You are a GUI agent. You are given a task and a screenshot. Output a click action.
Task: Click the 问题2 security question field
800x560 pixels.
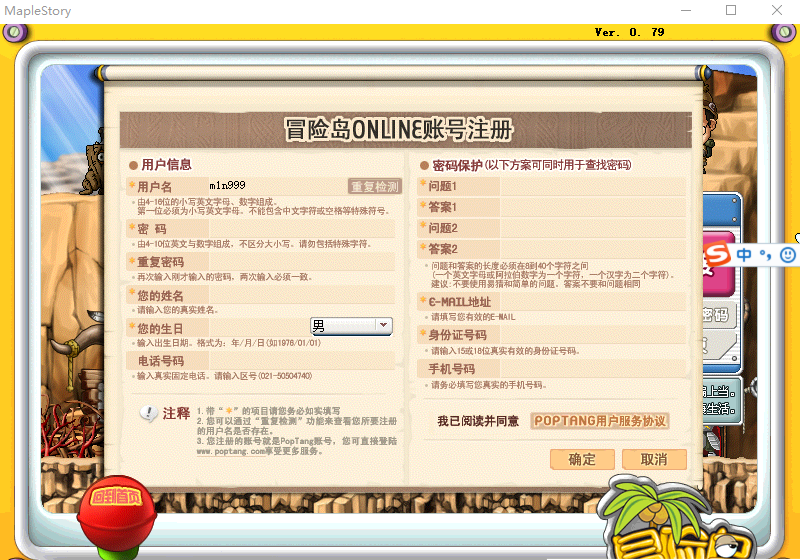(x=593, y=228)
